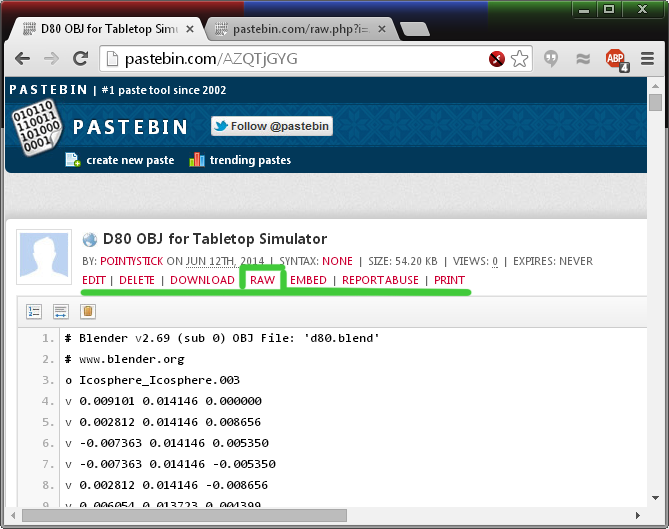Click the PASTEBIN header text logo
Screen dimensions: 669x529
130,127
